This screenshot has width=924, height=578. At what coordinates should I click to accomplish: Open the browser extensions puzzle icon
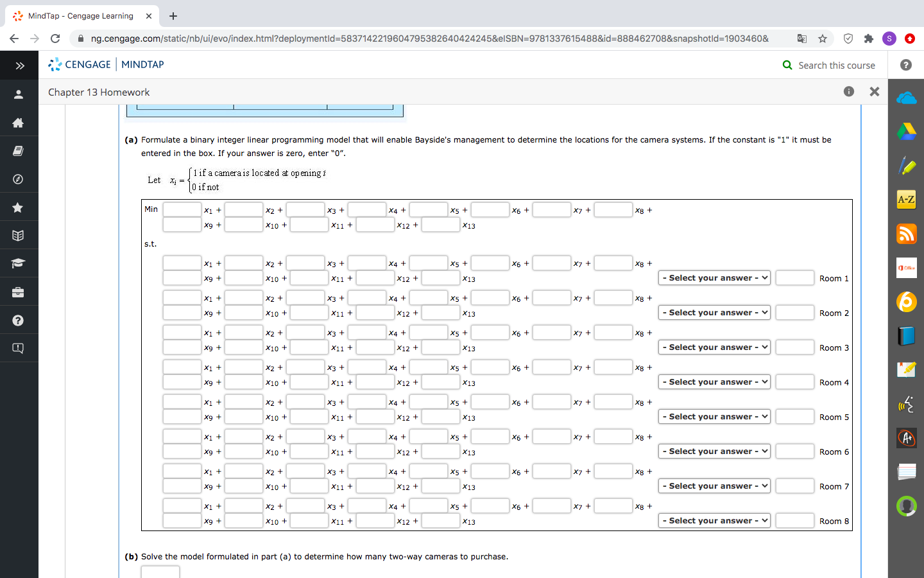click(869, 39)
